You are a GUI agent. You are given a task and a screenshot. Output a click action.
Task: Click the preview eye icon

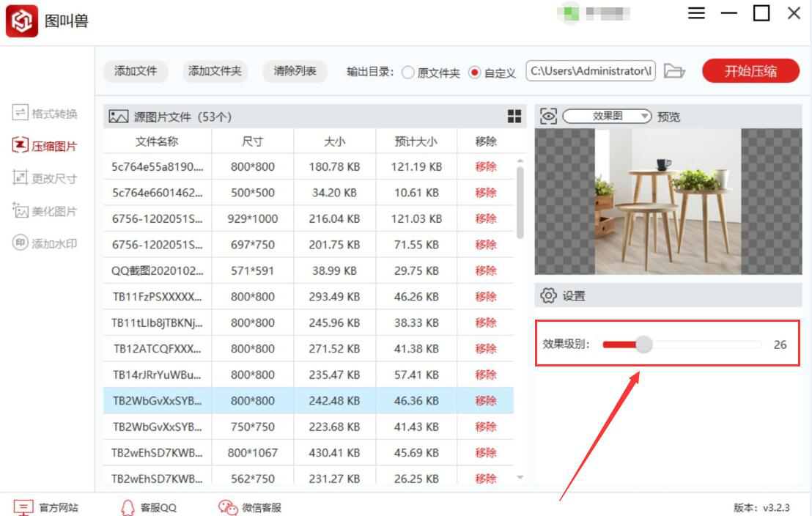coord(548,116)
